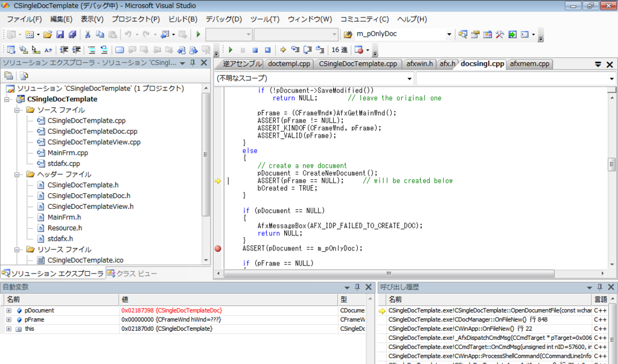Select CSingleDocTemplateDoc.h in Solution Explorer

pos(89,196)
